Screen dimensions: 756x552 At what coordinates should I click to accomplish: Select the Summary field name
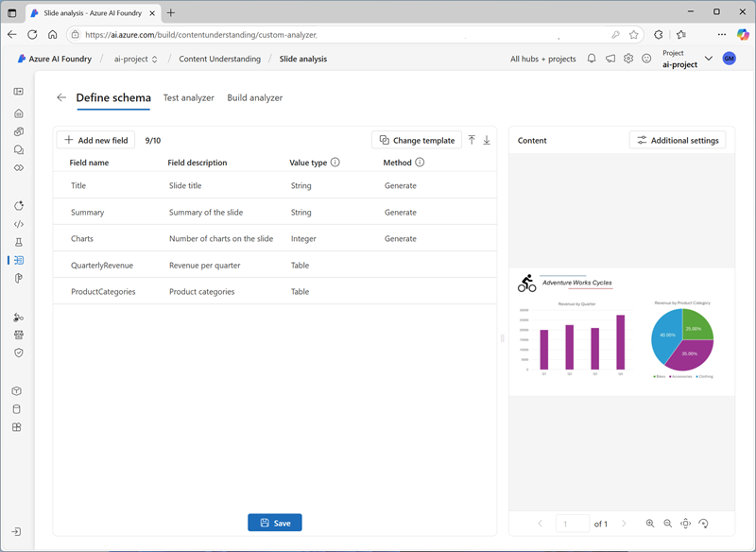[x=87, y=212]
